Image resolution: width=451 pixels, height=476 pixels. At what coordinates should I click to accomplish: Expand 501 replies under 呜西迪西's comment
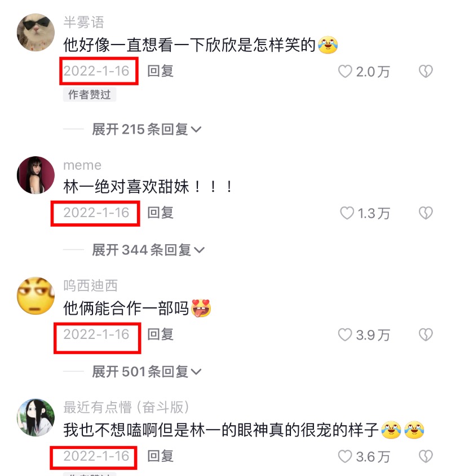point(147,372)
